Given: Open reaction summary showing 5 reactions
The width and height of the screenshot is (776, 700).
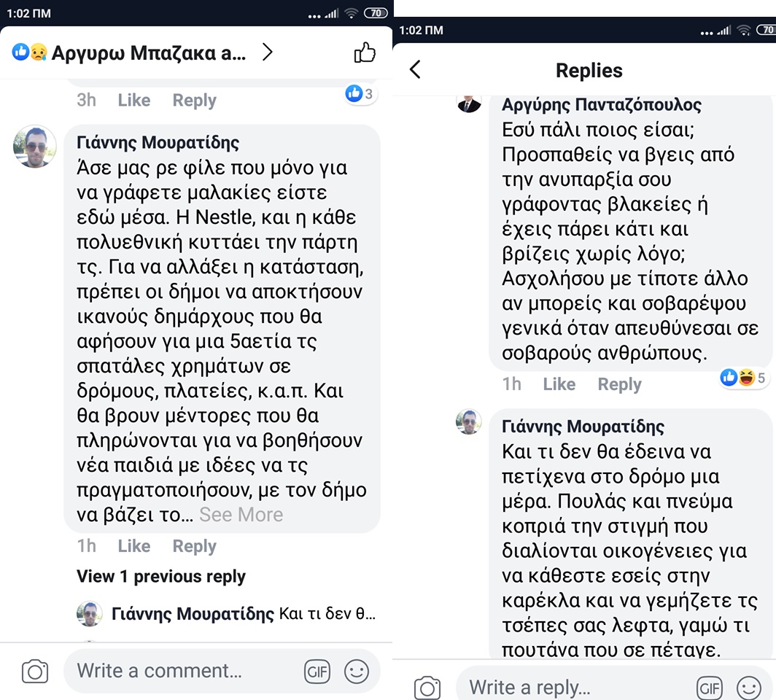Looking at the screenshot, I should click(743, 378).
